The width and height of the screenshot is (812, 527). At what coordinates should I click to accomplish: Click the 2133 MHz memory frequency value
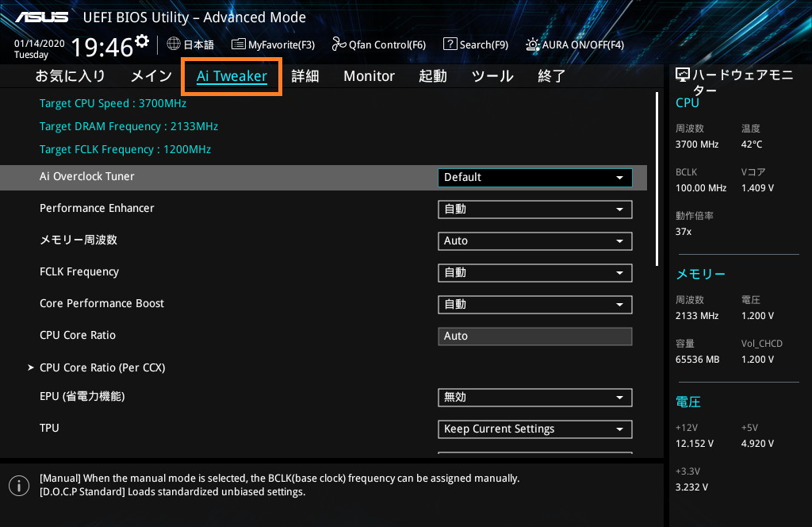pyautogui.click(x=696, y=316)
